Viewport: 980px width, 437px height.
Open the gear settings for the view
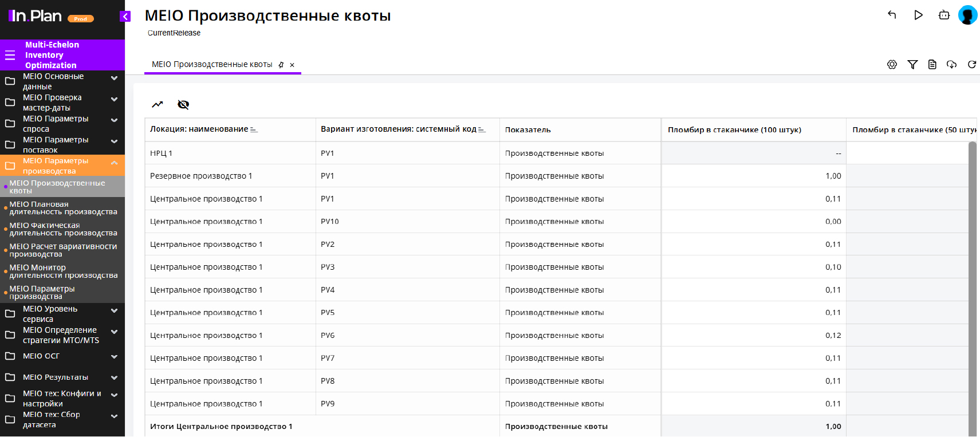pyautogui.click(x=892, y=65)
